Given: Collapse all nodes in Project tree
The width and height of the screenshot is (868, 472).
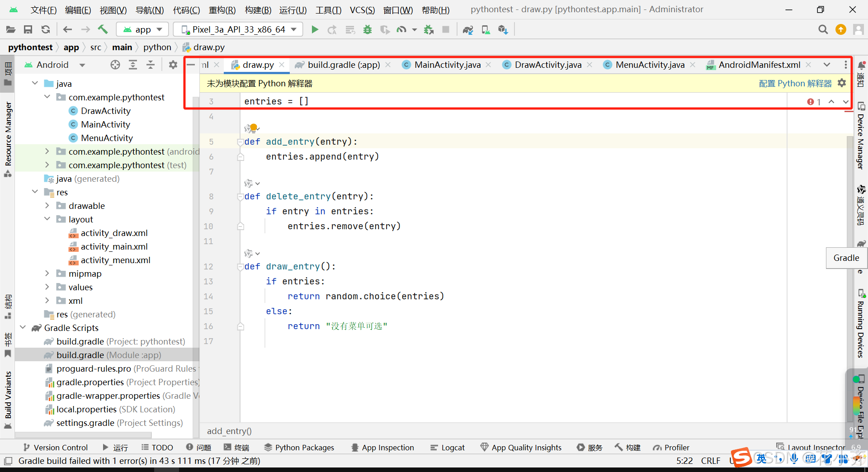Looking at the screenshot, I should tap(151, 65).
